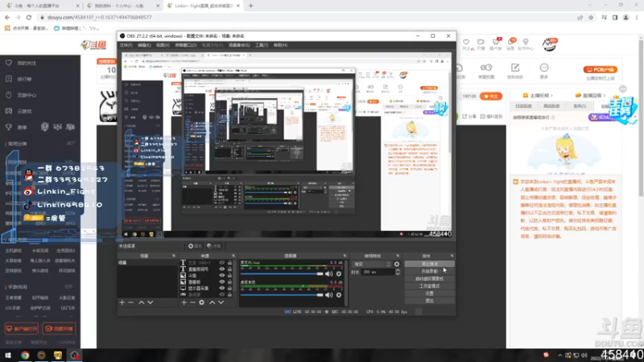This screenshot has width=644, height=362.
Task: Toggle visibility of the second text source
Action: (222, 269)
